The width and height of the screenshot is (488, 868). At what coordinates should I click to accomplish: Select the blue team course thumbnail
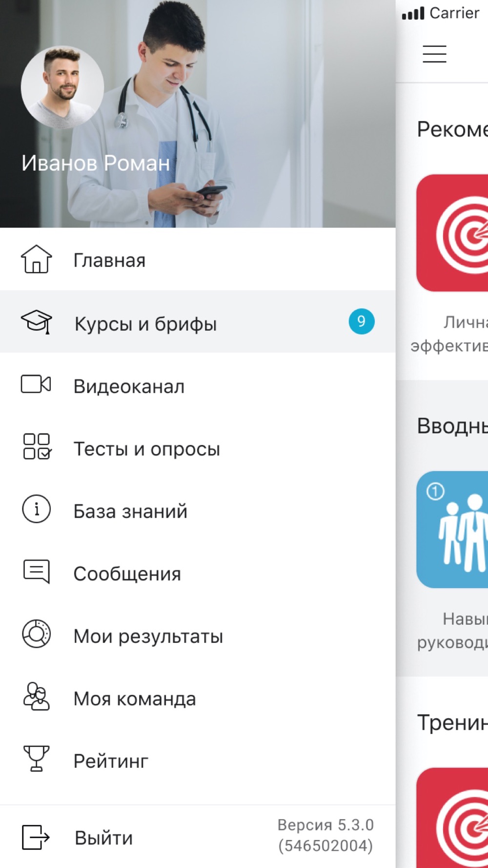click(452, 530)
